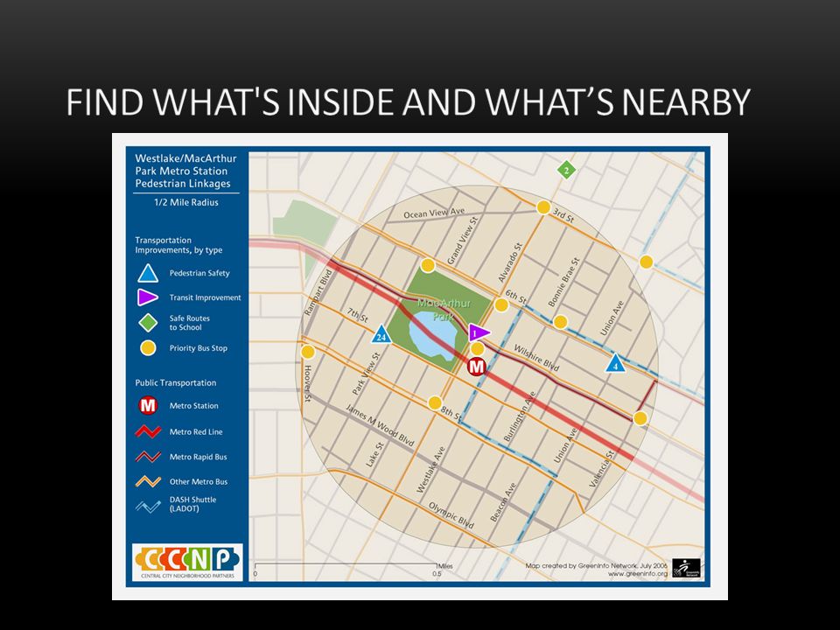Click the 'Rampart Blvd' street label

pos(318,292)
